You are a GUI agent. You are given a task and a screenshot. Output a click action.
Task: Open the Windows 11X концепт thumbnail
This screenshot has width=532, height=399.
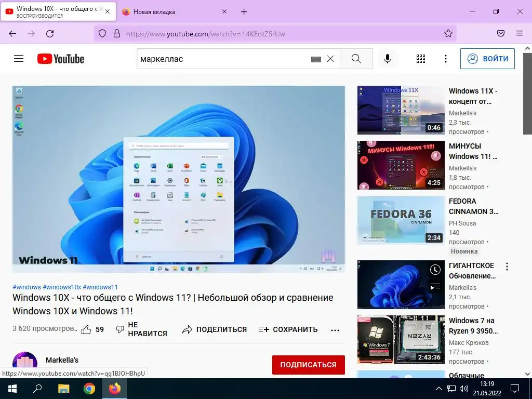pos(401,110)
